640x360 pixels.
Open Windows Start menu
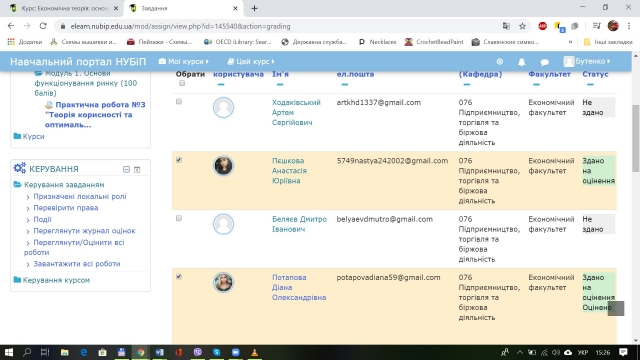[x=9, y=352]
